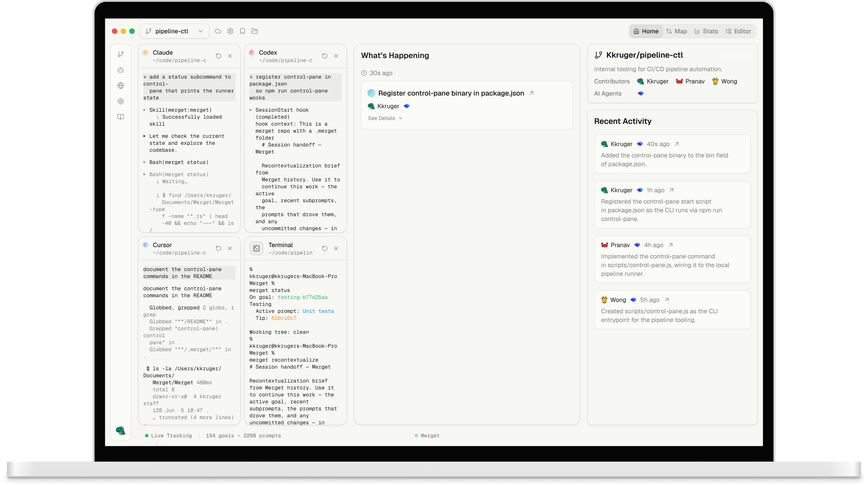
Task: Open the robot agents icon in sidebar
Action: [x=121, y=70]
